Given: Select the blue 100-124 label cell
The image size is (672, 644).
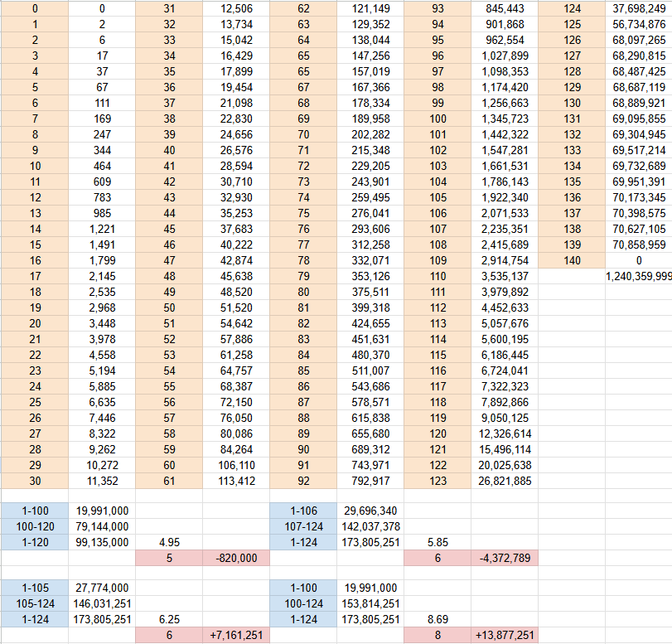Looking at the screenshot, I should coord(304,603).
